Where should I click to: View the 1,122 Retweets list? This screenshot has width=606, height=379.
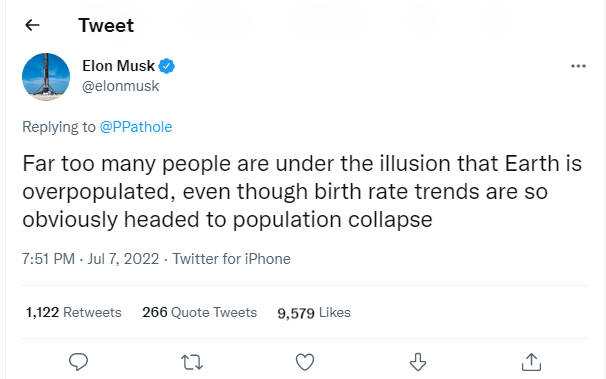click(73, 312)
